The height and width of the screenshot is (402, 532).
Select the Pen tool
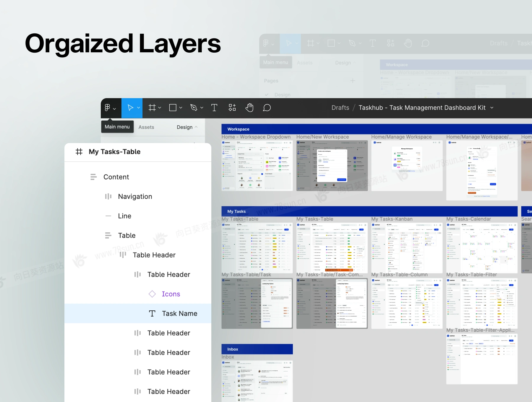(x=194, y=108)
